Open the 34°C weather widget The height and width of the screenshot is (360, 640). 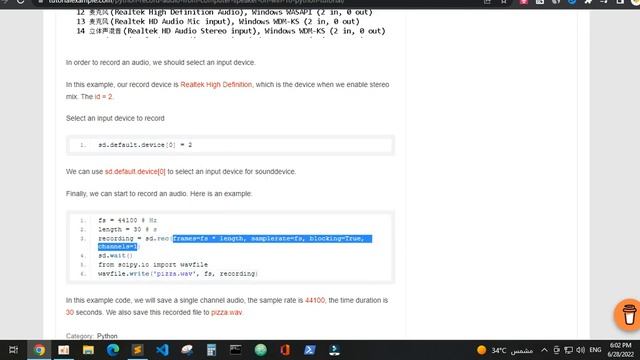505,350
